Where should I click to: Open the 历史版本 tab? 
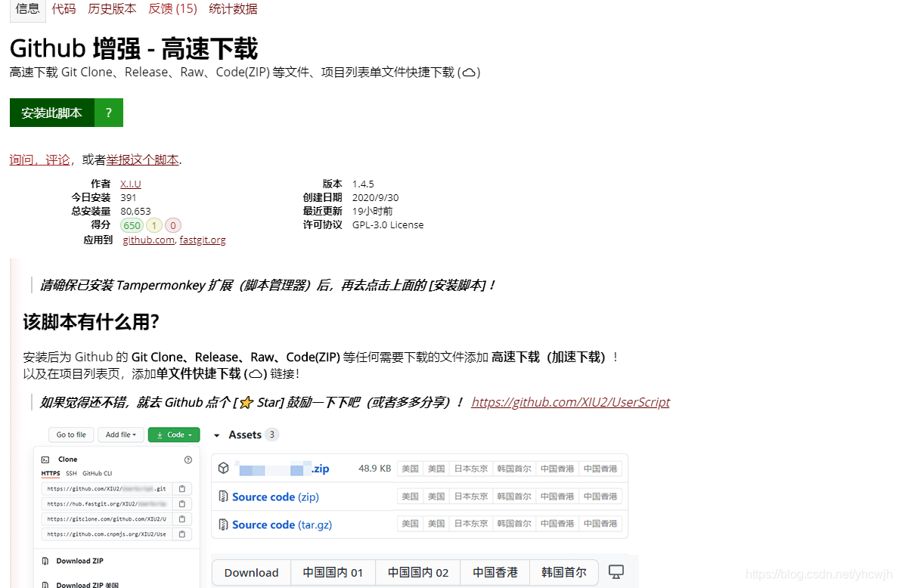113,9
